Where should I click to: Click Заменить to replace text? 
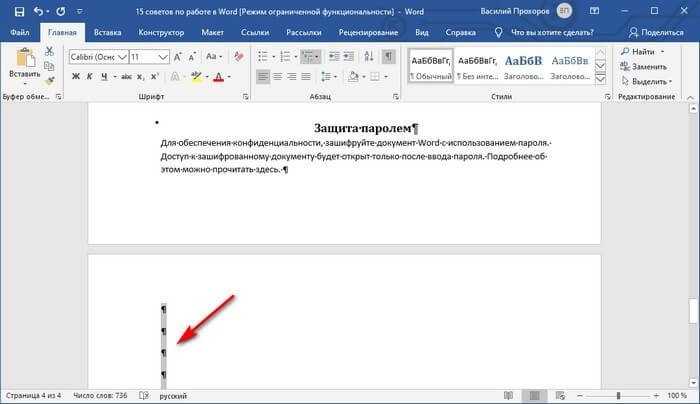pos(644,67)
